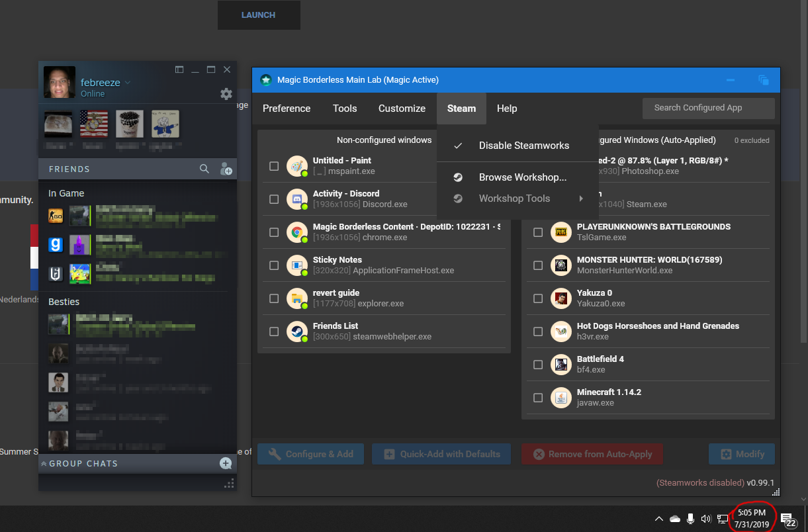Open the Preference menu
The width and height of the screenshot is (808, 532).
coord(287,109)
